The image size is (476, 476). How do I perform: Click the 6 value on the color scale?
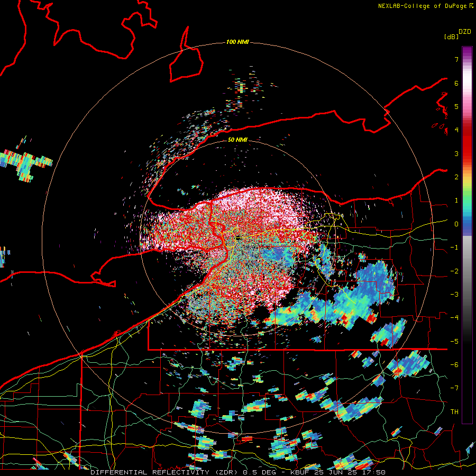(x=456, y=83)
